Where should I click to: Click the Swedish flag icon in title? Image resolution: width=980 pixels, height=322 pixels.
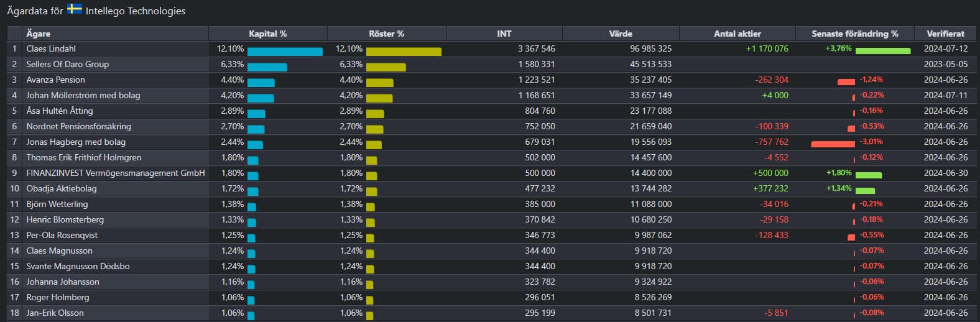pyautogui.click(x=75, y=9)
